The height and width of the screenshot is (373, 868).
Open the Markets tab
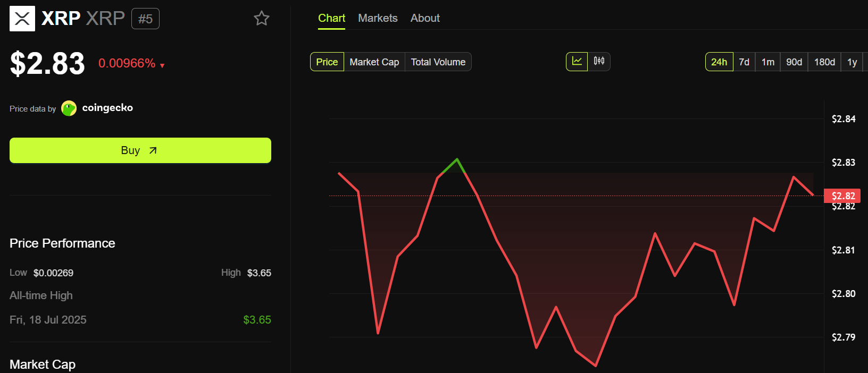click(x=378, y=18)
